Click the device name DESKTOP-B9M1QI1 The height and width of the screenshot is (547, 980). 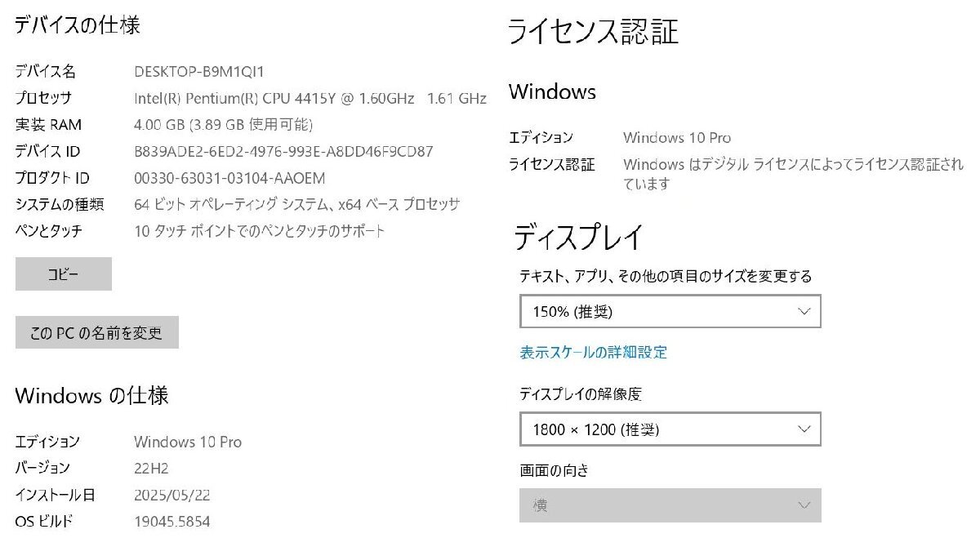coord(198,72)
